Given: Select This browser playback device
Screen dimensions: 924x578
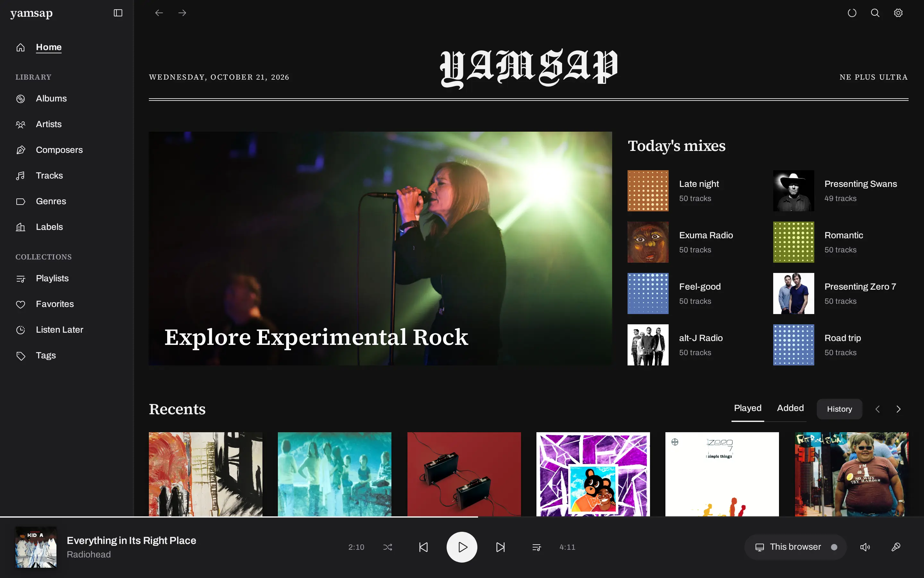Looking at the screenshot, I should coord(795,547).
